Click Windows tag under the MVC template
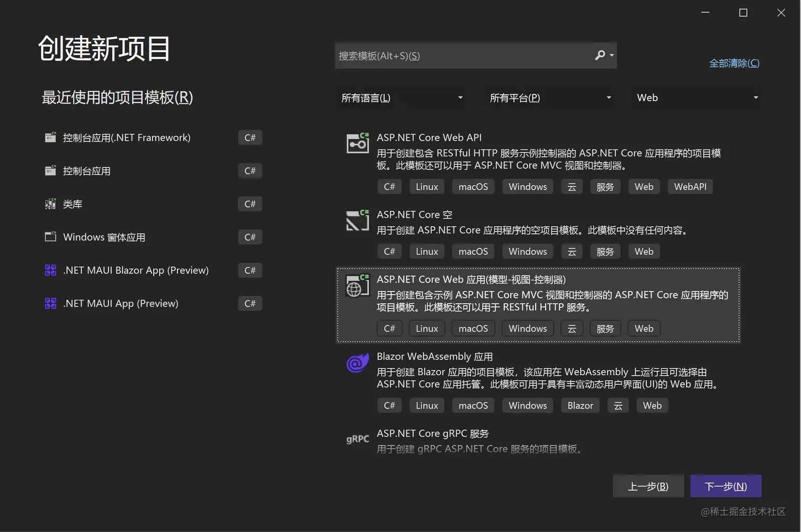 click(528, 329)
